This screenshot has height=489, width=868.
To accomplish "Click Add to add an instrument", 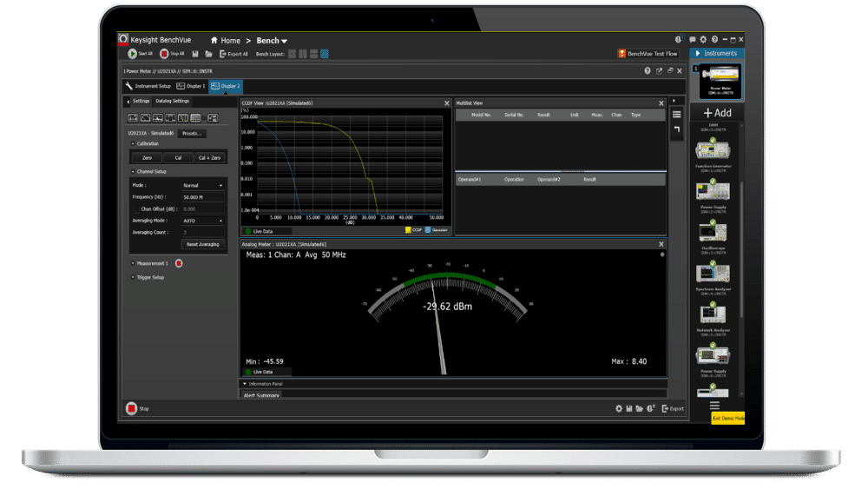I will tap(718, 113).
